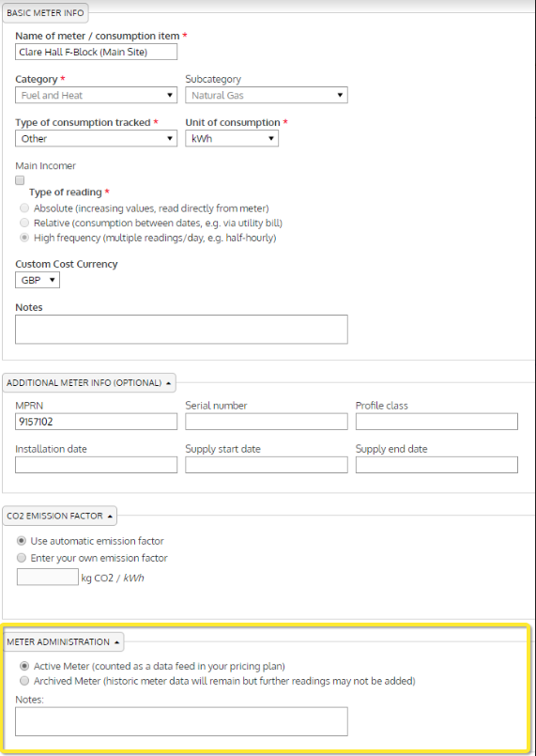Click the Supply start date field
This screenshot has width=536, height=756.
click(266, 465)
